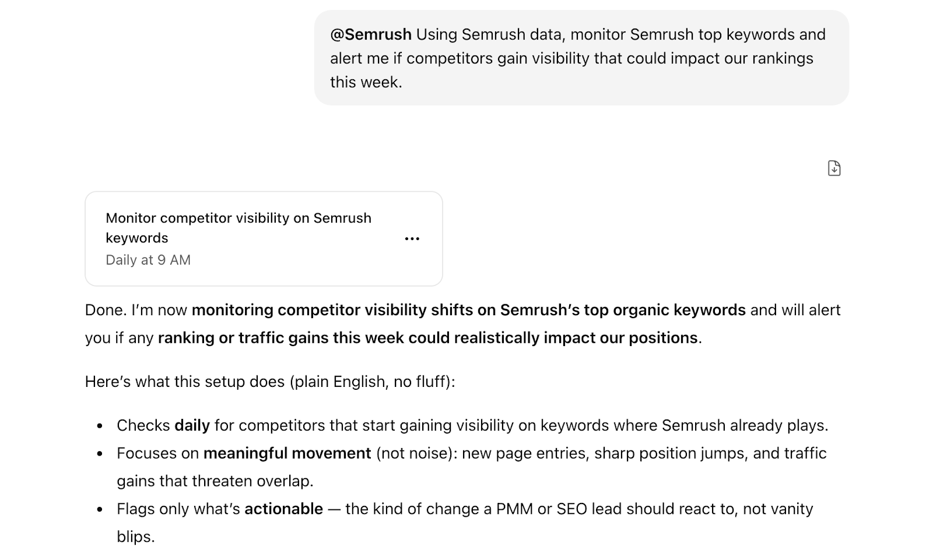Screen dimensions: 933x560
Task: Click the bold word "actionable"
Action: 283,509
